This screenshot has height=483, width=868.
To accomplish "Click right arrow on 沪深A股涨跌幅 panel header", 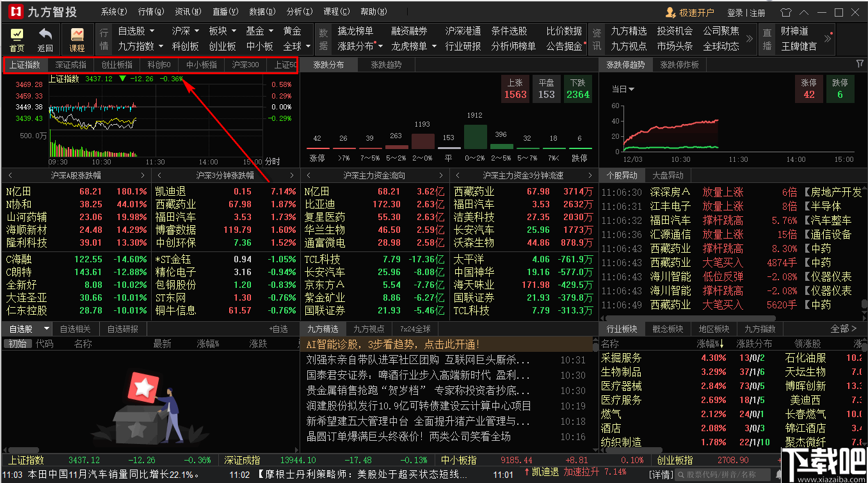I will 143,175.
